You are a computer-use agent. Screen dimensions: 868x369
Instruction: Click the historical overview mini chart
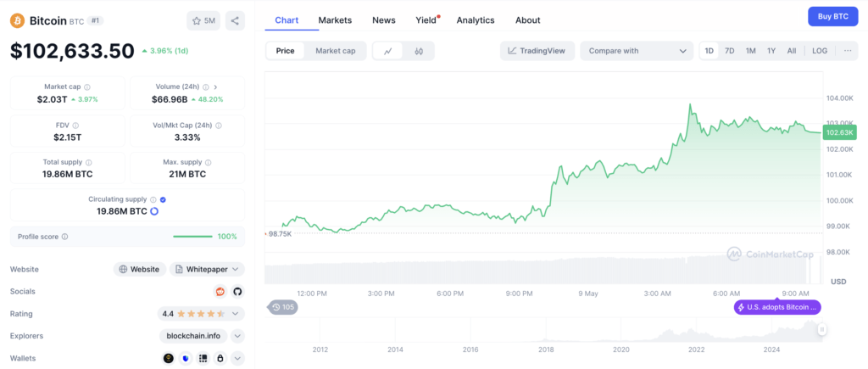pos(542,330)
